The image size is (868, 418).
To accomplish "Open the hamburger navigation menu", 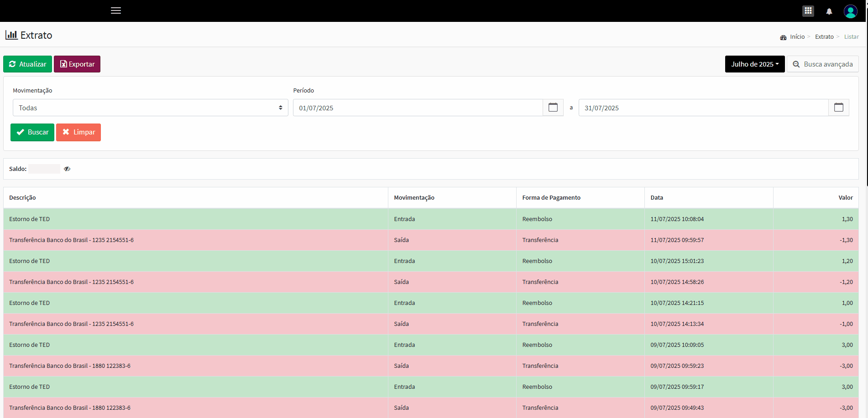I will [x=116, y=10].
